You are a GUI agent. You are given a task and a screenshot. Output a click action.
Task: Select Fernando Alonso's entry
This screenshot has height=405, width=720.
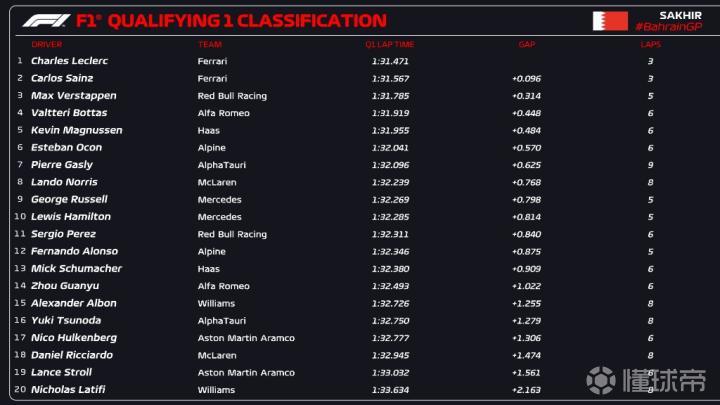pyautogui.click(x=74, y=251)
